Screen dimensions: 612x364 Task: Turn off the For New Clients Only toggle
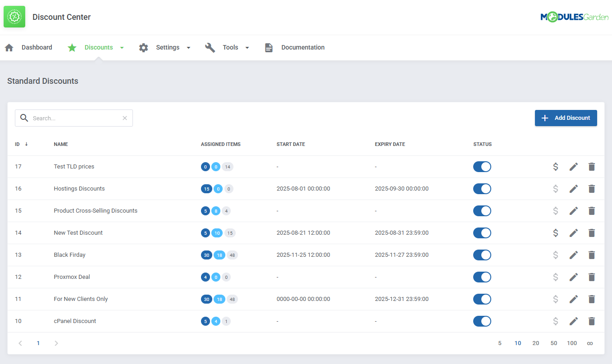[482, 299]
